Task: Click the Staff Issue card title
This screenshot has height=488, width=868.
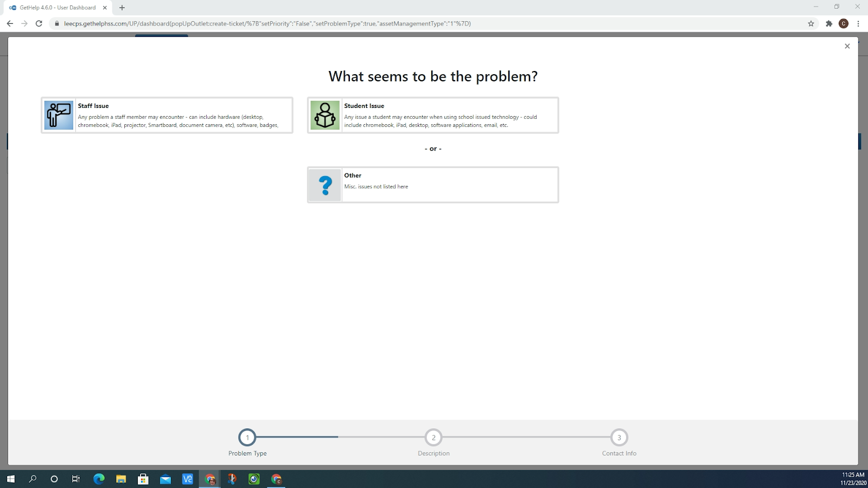Action: pyautogui.click(x=93, y=106)
